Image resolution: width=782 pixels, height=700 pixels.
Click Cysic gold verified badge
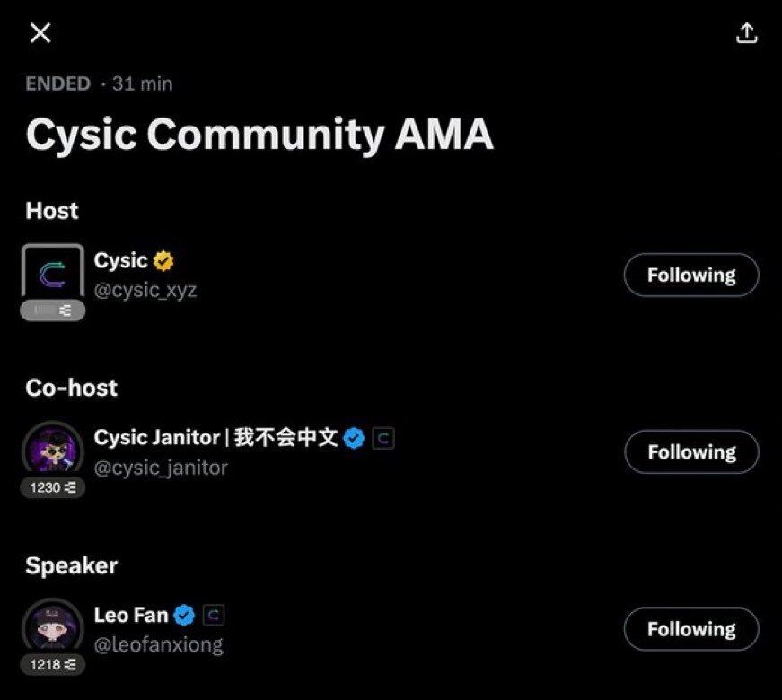(x=163, y=261)
